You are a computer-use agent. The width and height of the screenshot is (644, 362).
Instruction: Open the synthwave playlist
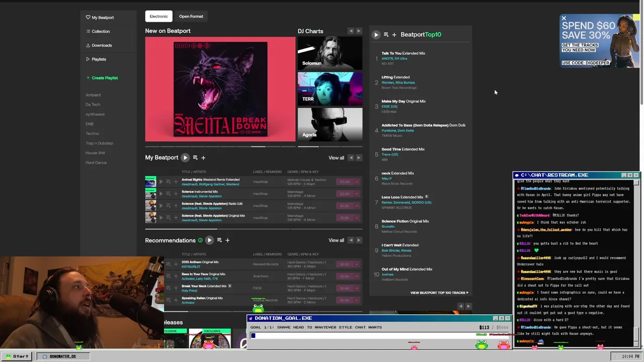[x=95, y=114]
